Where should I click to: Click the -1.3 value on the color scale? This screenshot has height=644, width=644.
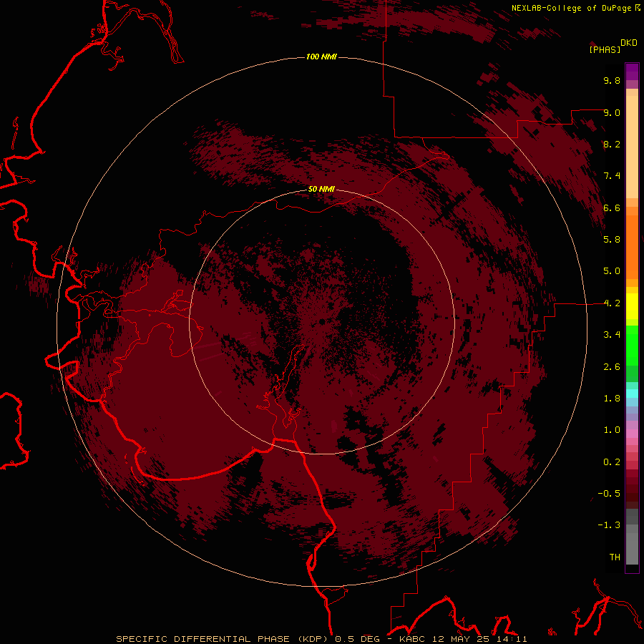click(609, 525)
